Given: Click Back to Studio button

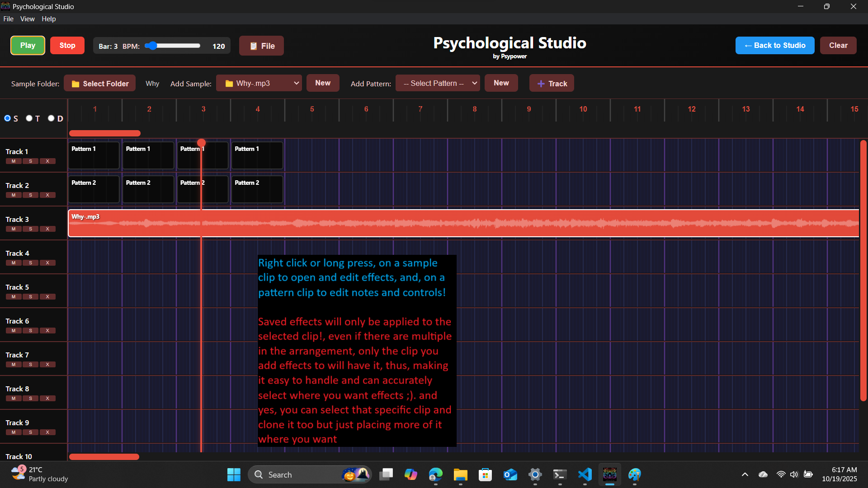Looking at the screenshot, I should pyautogui.click(x=774, y=45).
